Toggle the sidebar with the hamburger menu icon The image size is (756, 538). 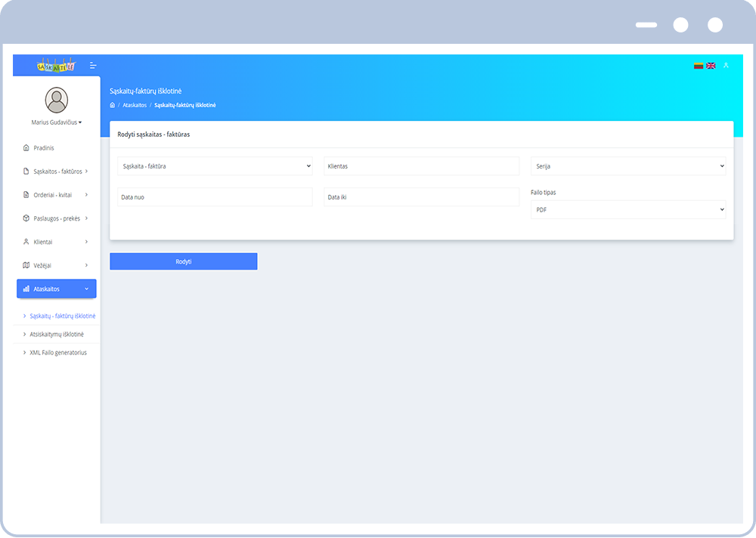coord(93,66)
